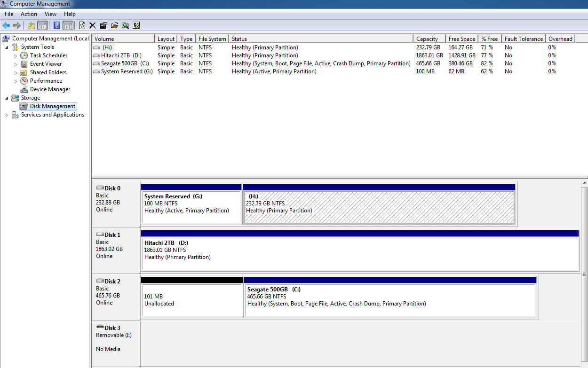588x368 pixels.
Task: Click the Open folder toolbar icon
Action: 114,25
